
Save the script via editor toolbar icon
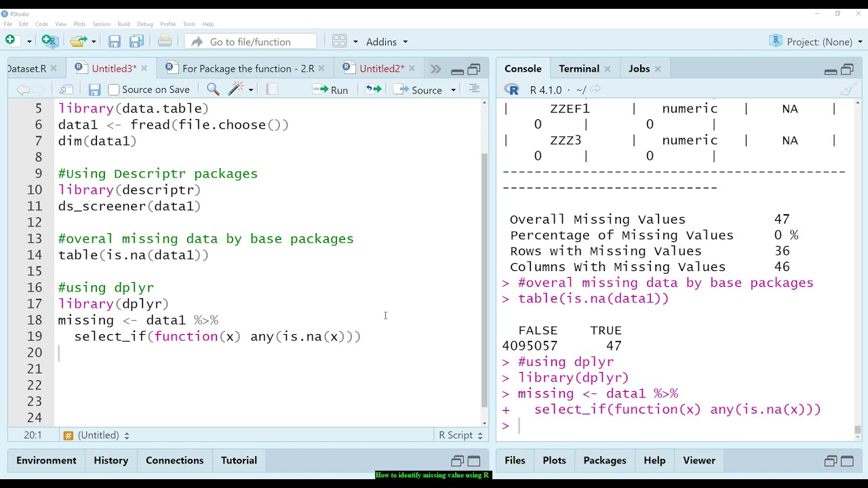pos(94,89)
